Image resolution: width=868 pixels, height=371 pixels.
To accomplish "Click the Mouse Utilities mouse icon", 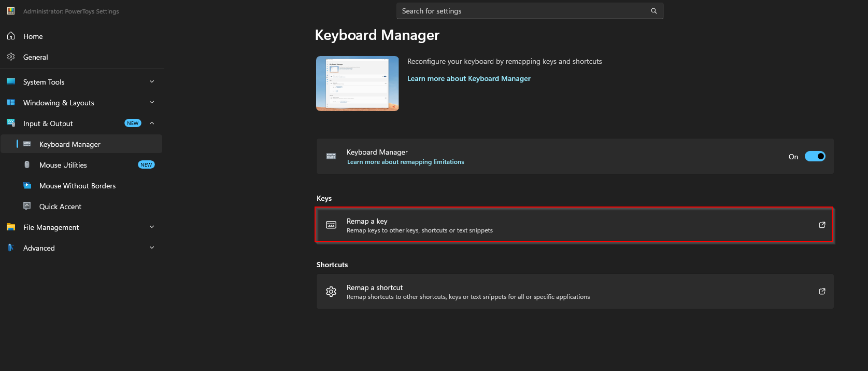I will pos(27,165).
